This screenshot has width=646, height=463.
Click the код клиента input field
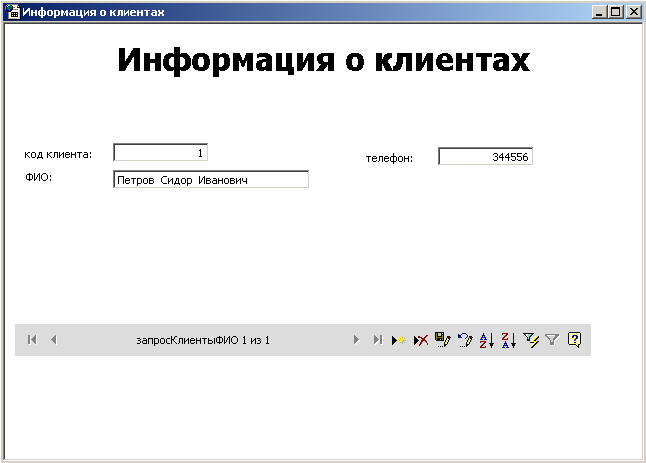point(160,152)
